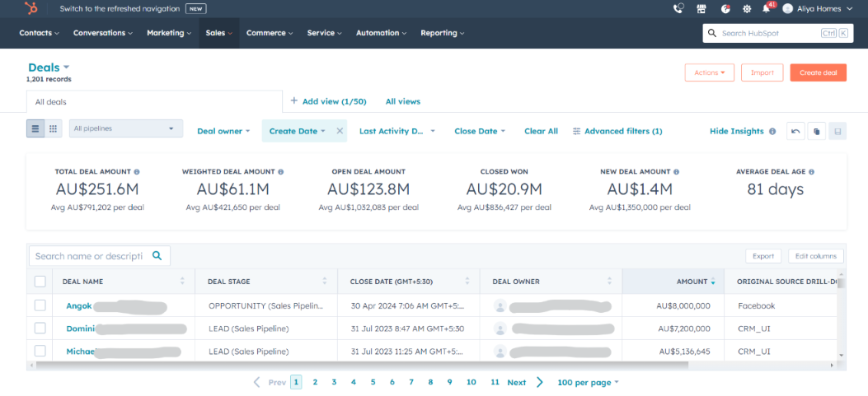Open the Conversations menu

[103, 33]
